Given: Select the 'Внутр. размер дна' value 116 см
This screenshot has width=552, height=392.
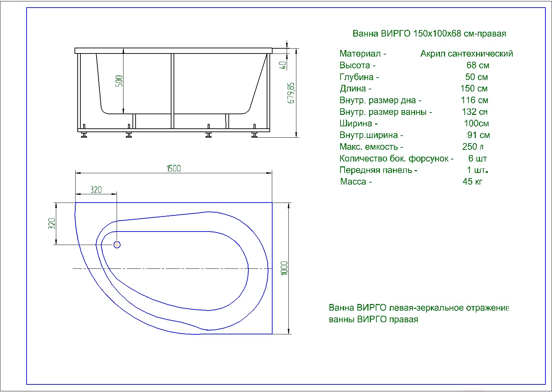Looking at the screenshot, I should tap(474, 100).
